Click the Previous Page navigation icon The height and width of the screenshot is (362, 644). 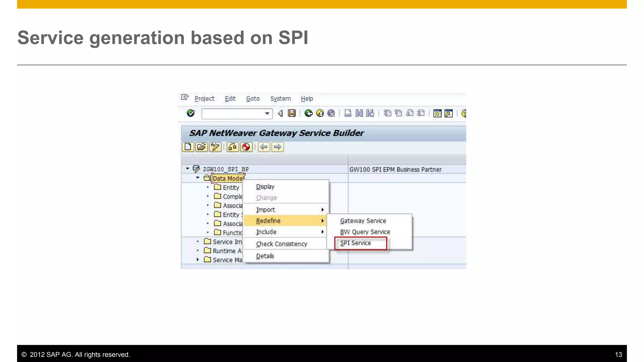[x=398, y=113]
